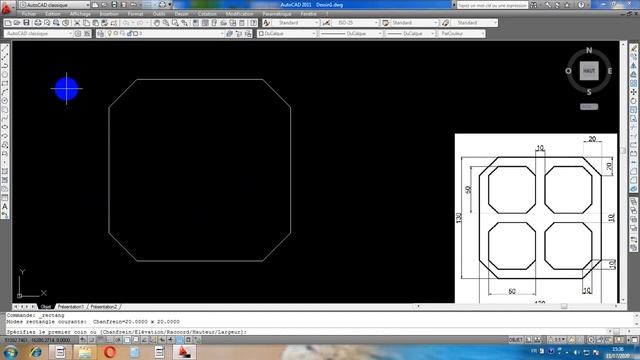
Task: Select the Multiline Text A tool
Action: [5, 207]
